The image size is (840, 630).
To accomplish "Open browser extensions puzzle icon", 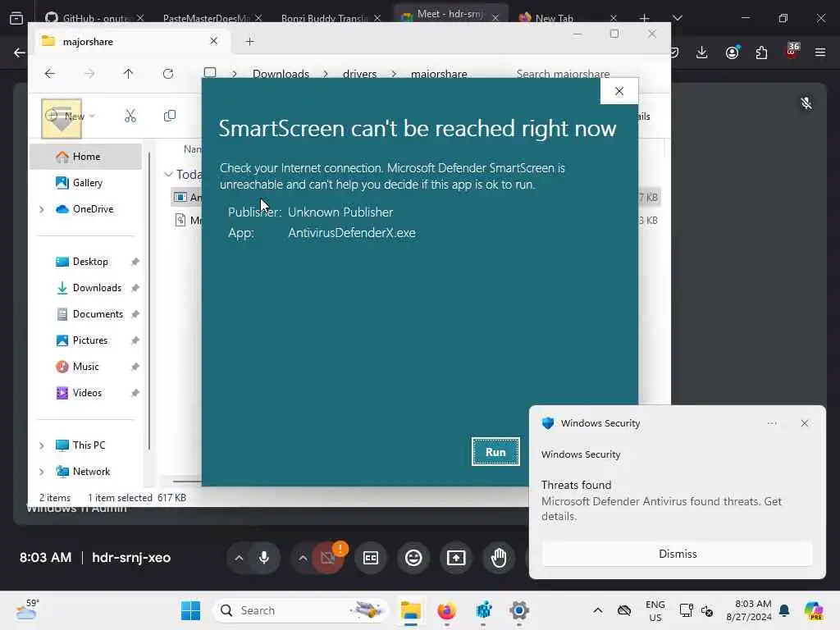I will (x=761, y=52).
